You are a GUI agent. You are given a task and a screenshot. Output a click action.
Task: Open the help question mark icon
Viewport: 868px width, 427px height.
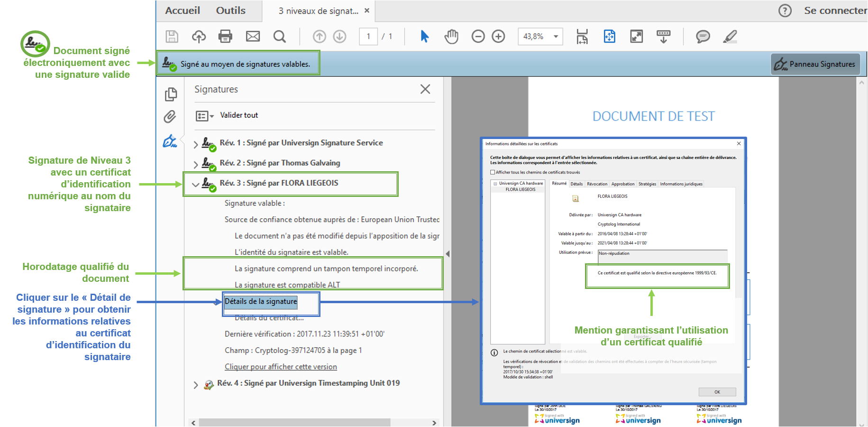pos(785,10)
